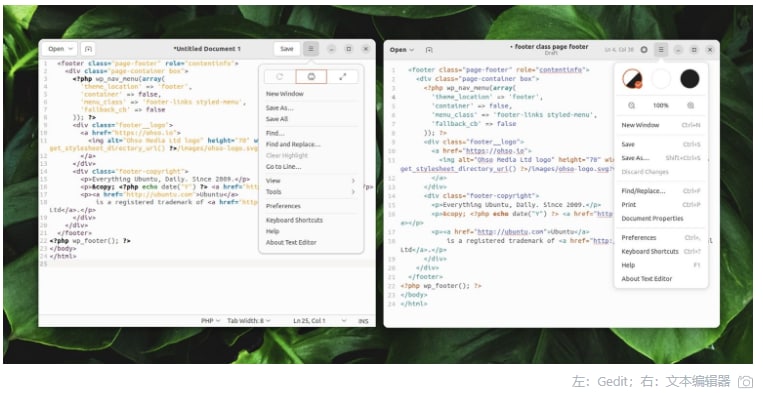This screenshot has width=763, height=393.
Task: Choose Find and Replace... in Gedit menu
Action: pyautogui.click(x=310, y=144)
